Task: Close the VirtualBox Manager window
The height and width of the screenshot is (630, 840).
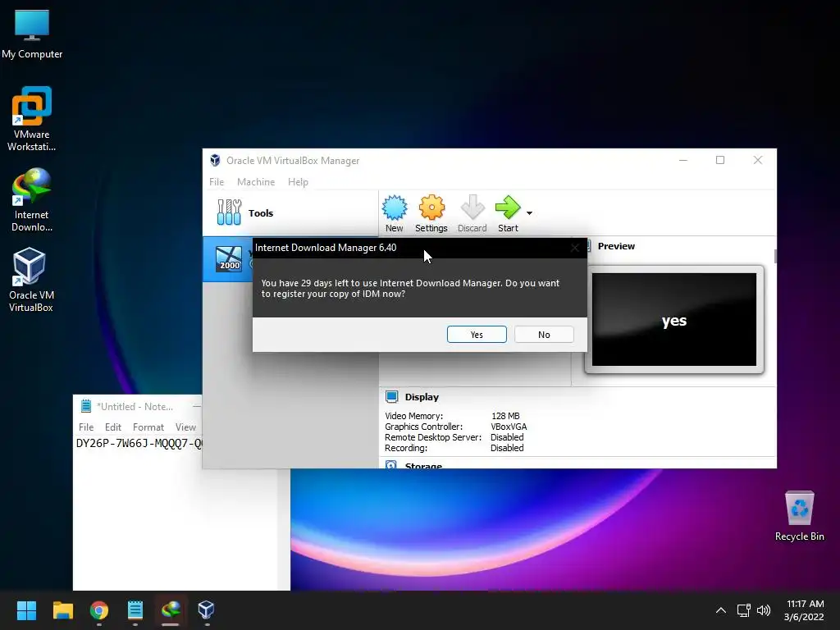Action: [757, 160]
